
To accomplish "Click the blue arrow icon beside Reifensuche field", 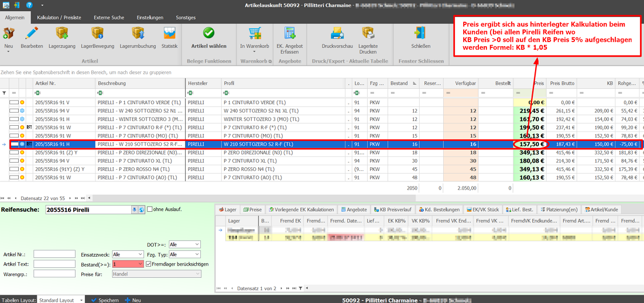I will click(x=134, y=210).
